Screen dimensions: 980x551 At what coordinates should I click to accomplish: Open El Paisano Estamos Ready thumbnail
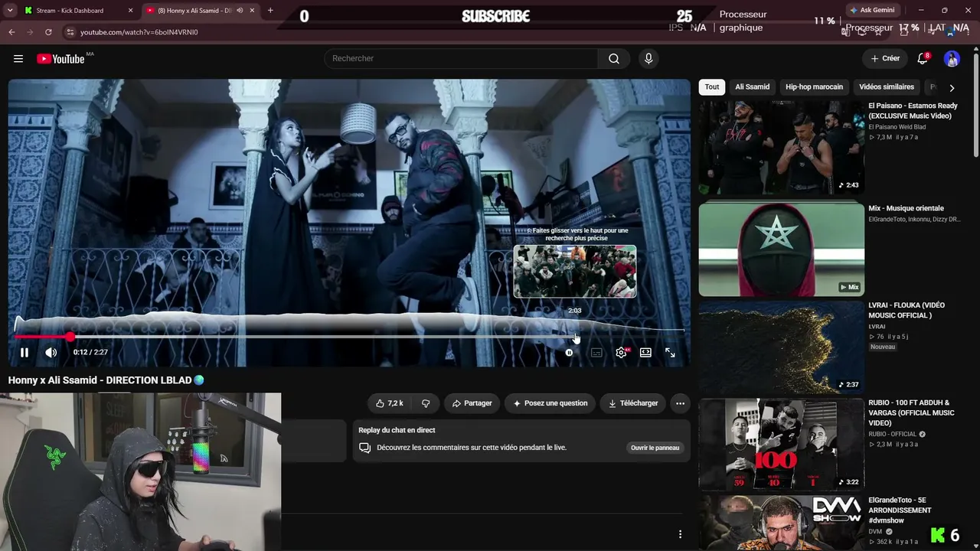[x=781, y=148]
